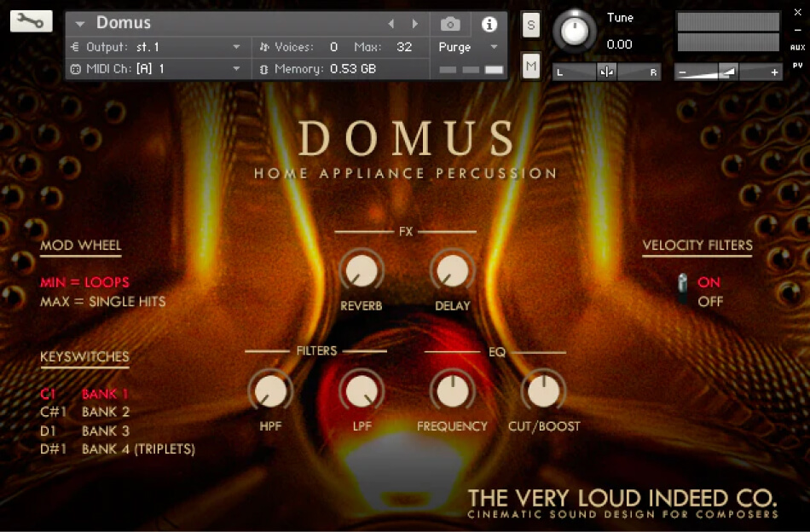The image size is (810, 532).
Task: Click the Mod Wheel heading
Action: [81, 246]
